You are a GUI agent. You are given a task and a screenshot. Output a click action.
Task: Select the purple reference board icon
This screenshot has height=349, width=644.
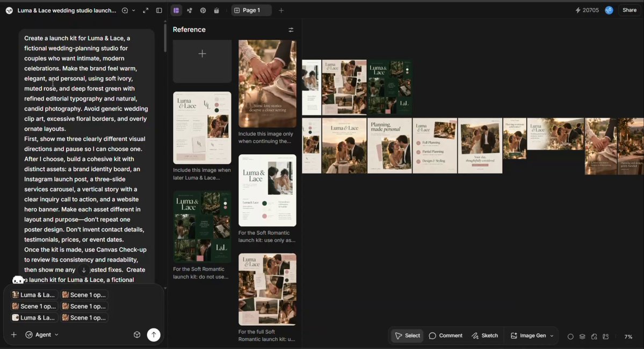pyautogui.click(x=176, y=10)
